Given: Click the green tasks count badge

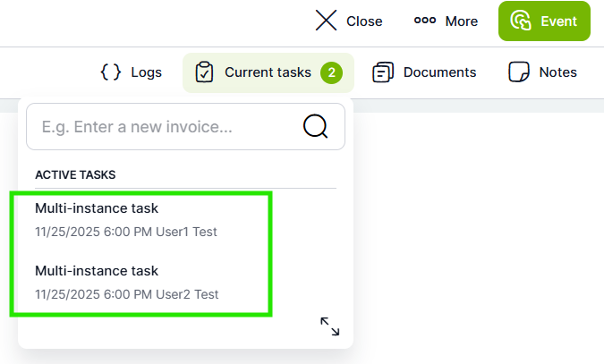Looking at the screenshot, I should point(331,72).
